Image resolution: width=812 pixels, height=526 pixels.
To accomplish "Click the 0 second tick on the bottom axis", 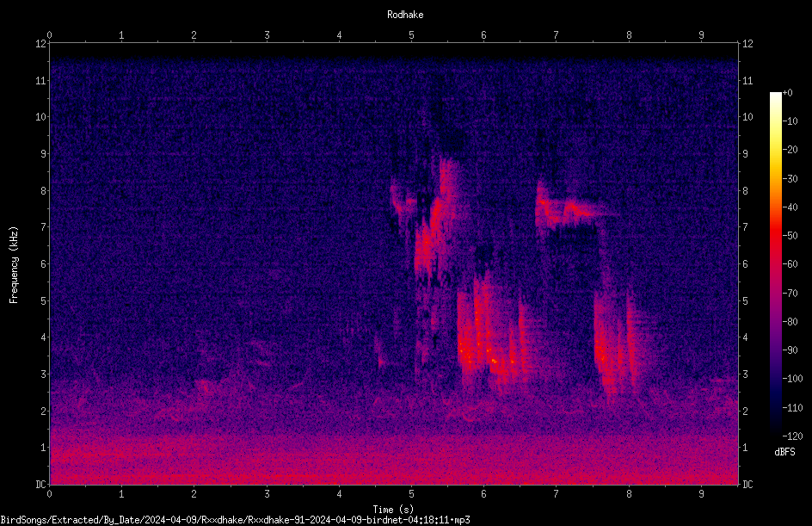I will point(49,494).
